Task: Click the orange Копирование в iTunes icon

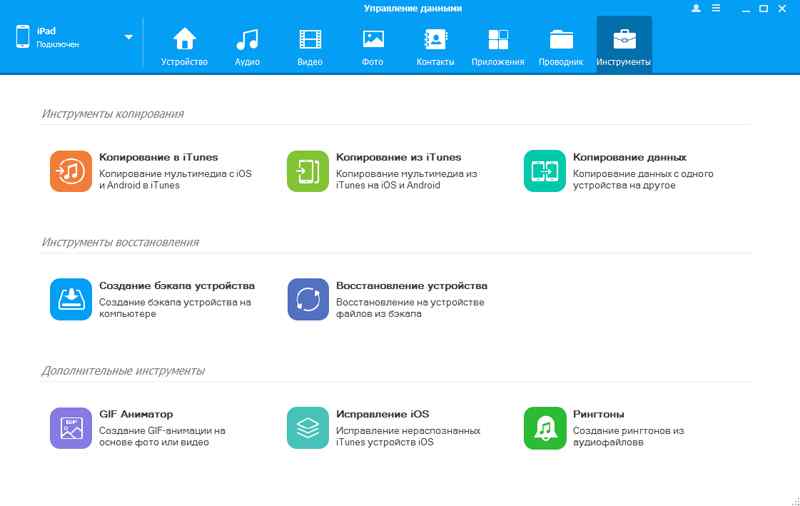Action: (x=71, y=171)
